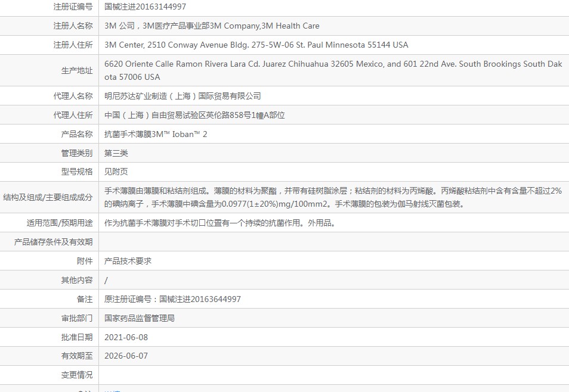Click the '其他内容' field label
Image resolution: width=569 pixels, height=392 pixels.
(x=77, y=280)
